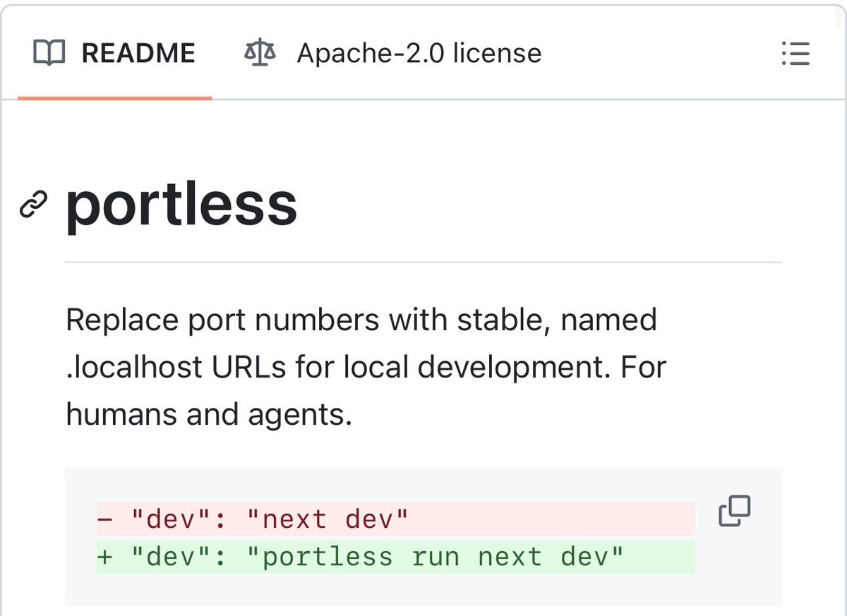Click the description paragraph starting 'Replace port numbers'
Viewport: 847px width, 616px height.
[366, 368]
